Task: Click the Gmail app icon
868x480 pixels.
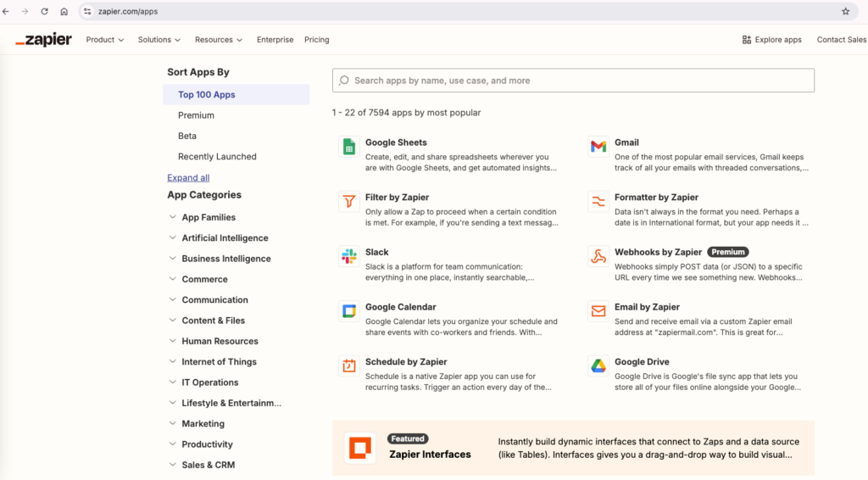Action: 598,147
